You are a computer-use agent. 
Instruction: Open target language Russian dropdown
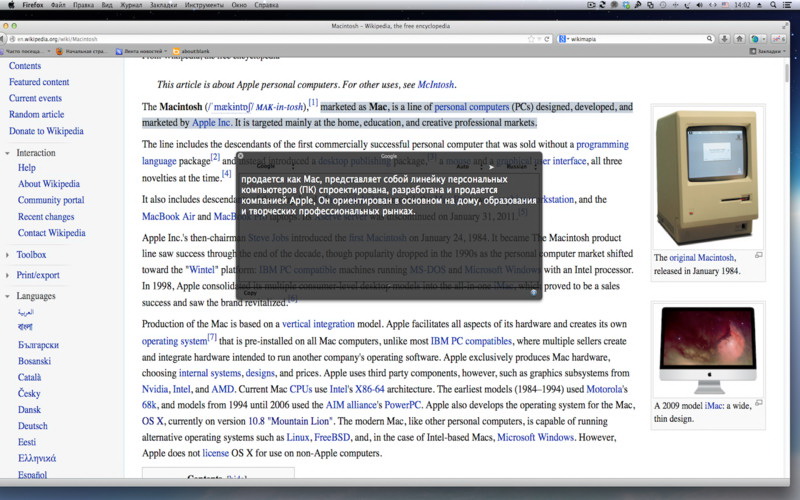tap(517, 166)
